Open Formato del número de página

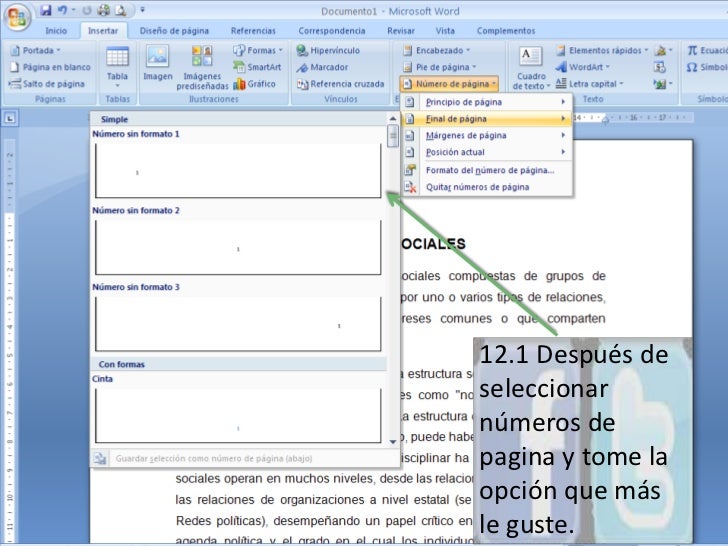[x=487, y=170]
